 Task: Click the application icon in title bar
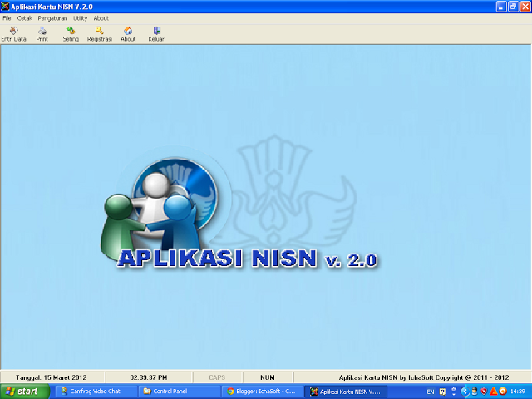5,7
